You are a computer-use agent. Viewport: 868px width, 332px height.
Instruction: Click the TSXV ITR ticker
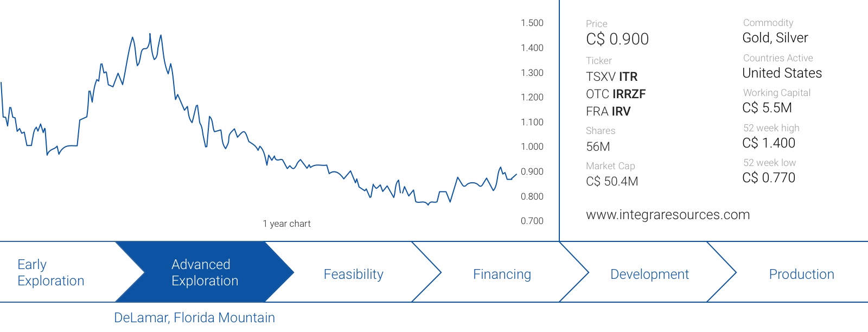click(x=612, y=76)
